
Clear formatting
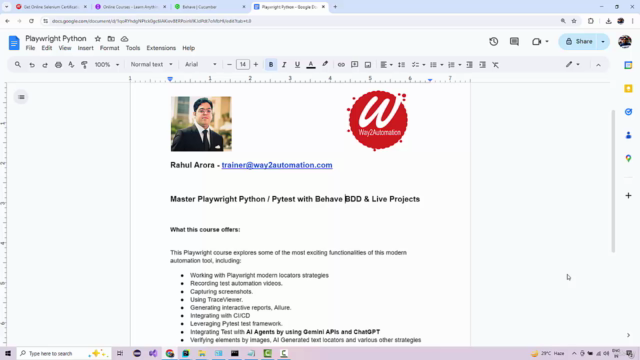[x=496, y=64]
